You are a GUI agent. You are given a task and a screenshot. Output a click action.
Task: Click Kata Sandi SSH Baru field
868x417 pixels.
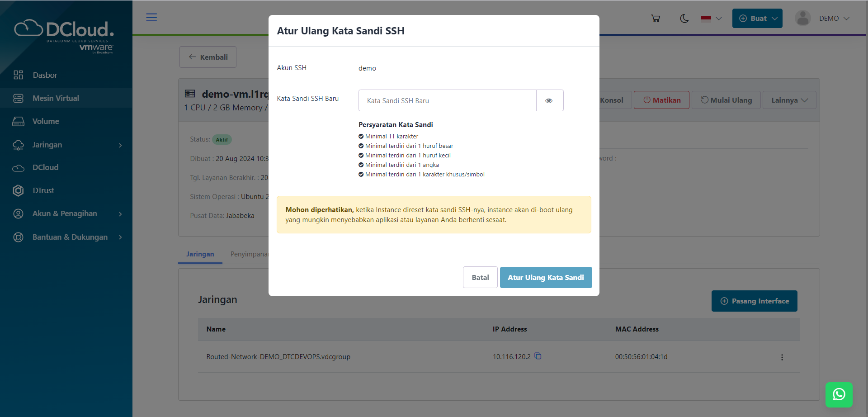[x=447, y=101]
